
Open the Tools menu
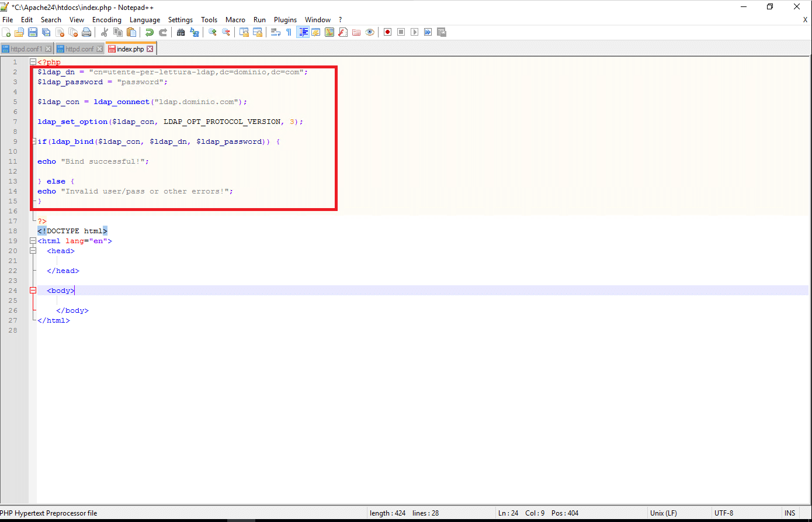pyautogui.click(x=209, y=20)
